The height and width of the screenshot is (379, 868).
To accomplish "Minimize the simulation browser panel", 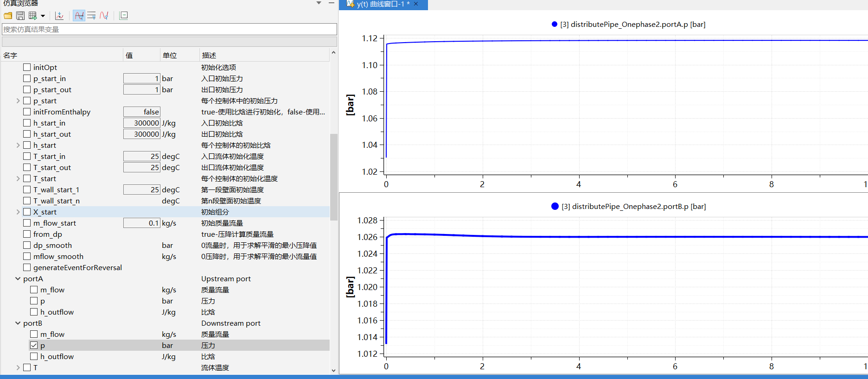I will [x=332, y=3].
